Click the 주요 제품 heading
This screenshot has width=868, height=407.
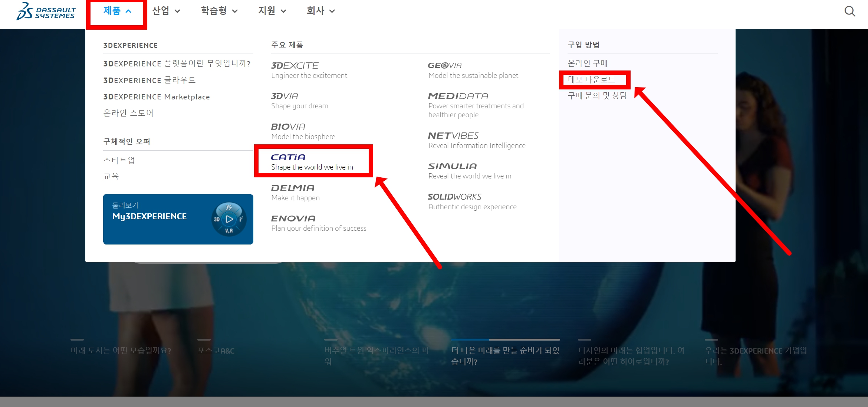287,45
